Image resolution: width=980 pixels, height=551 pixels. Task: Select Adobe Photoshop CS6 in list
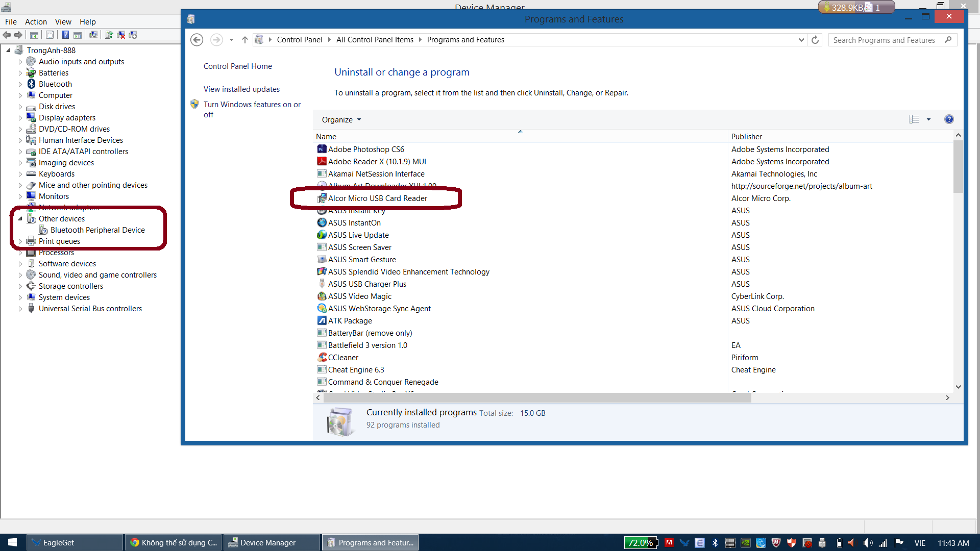[366, 149]
